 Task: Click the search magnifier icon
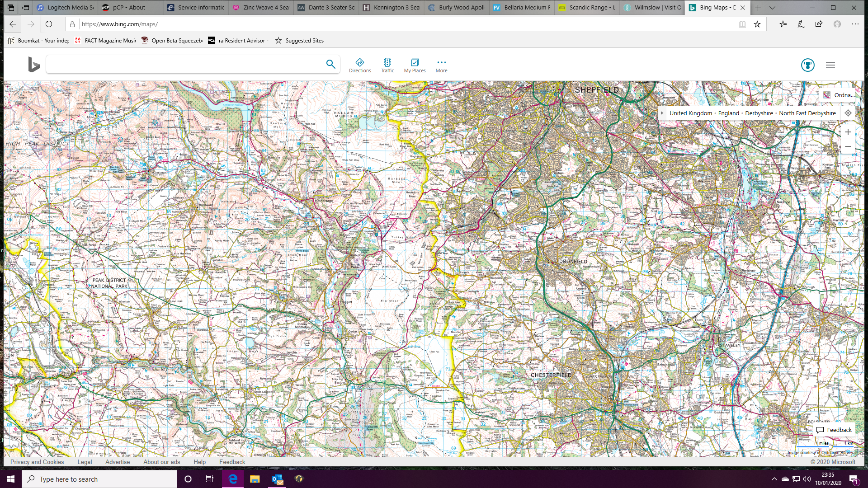pyautogui.click(x=331, y=64)
